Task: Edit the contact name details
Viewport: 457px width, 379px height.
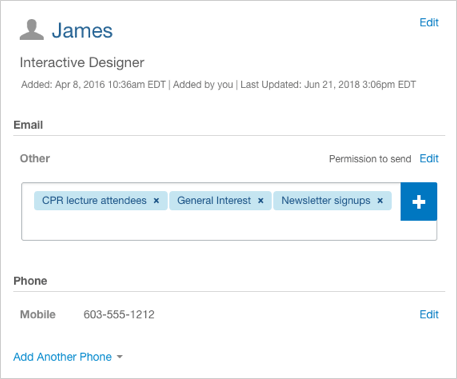Action: (x=429, y=22)
